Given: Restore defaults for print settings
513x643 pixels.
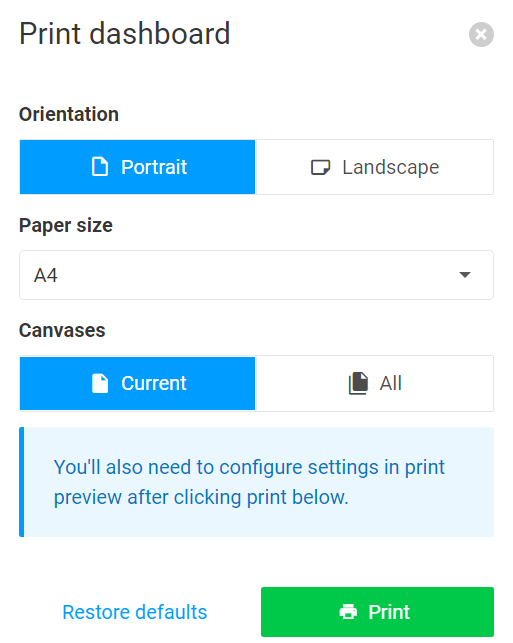Looking at the screenshot, I should coord(135,612).
